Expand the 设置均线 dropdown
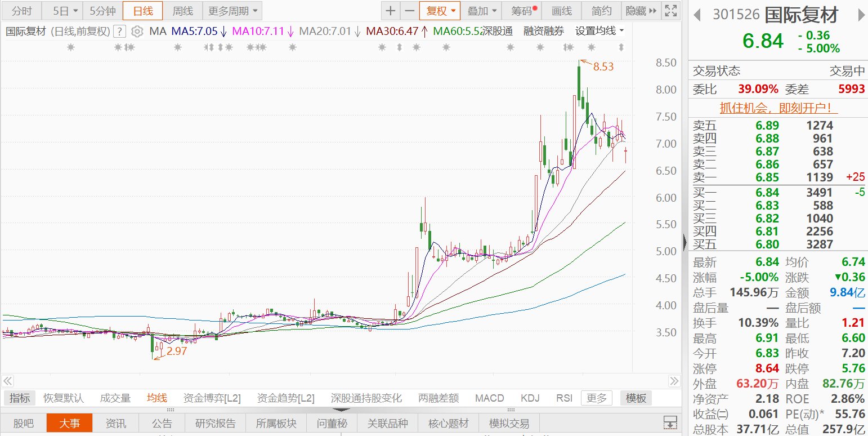 [x=599, y=31]
